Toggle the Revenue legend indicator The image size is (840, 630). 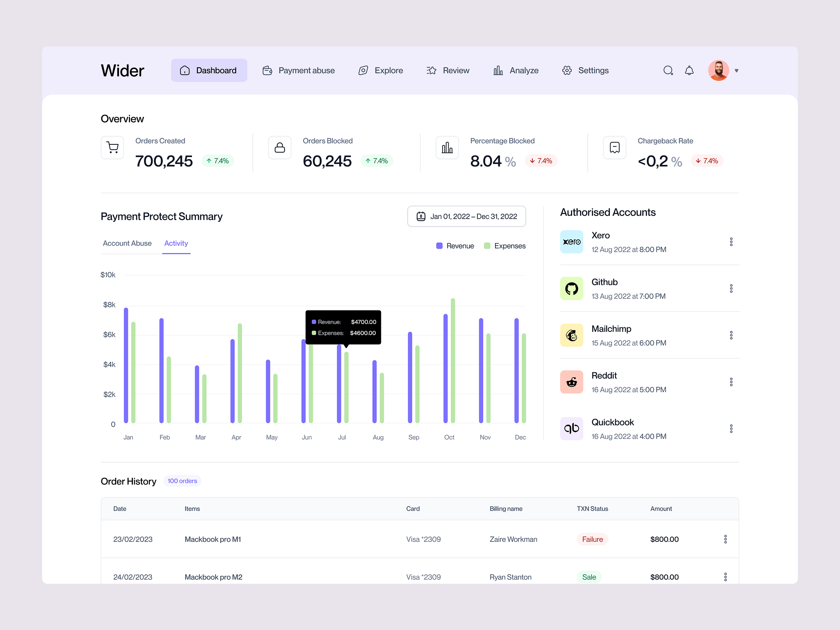439,245
